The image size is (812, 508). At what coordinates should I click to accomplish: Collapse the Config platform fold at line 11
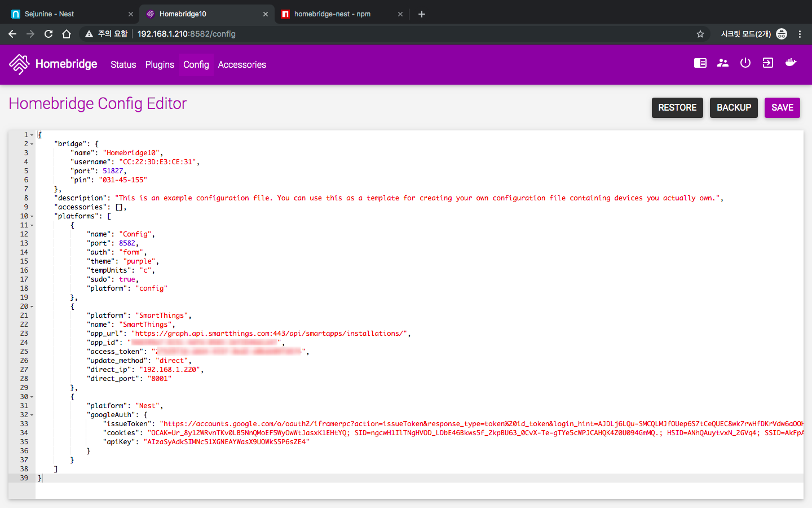pos(32,225)
